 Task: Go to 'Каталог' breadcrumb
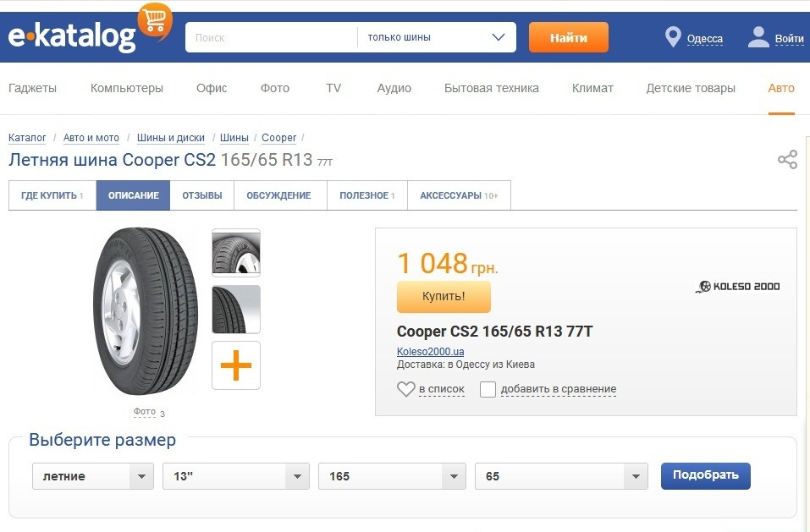[27, 138]
